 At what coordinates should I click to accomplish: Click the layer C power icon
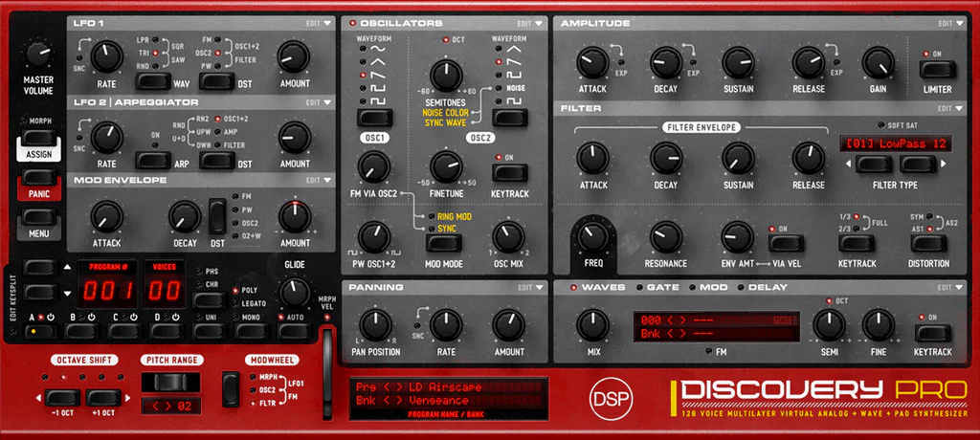[133, 317]
